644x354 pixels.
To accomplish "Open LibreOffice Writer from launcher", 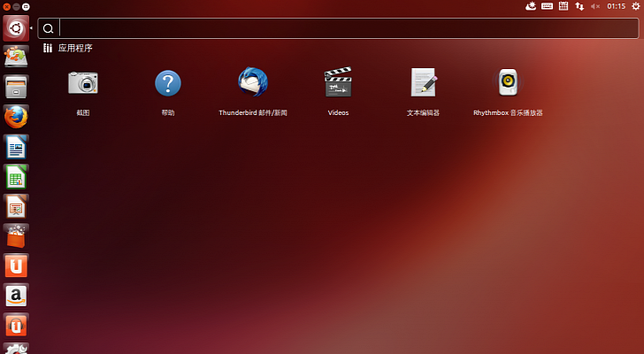I will coord(16,147).
